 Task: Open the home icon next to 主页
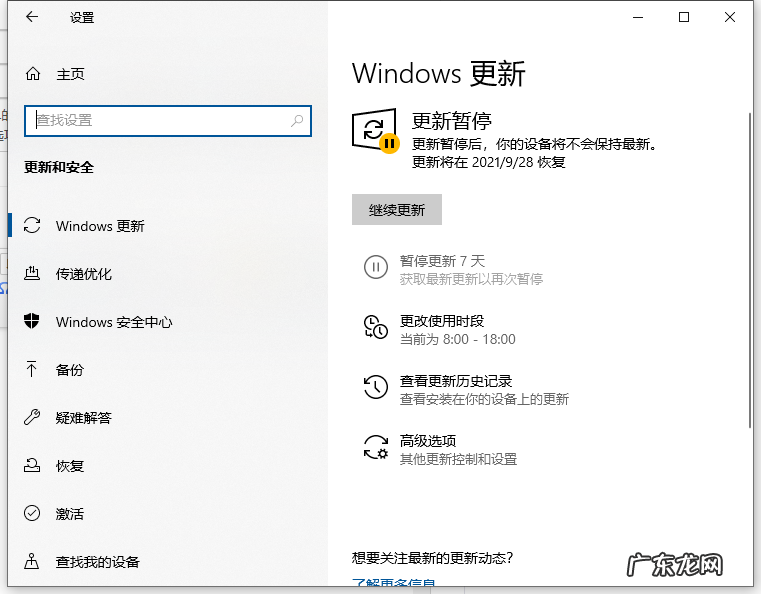(x=33, y=74)
